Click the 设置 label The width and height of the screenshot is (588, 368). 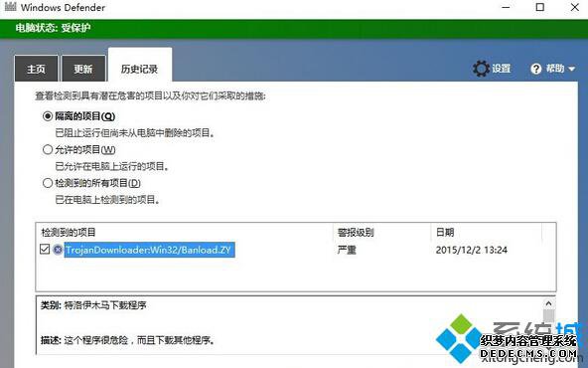[502, 69]
